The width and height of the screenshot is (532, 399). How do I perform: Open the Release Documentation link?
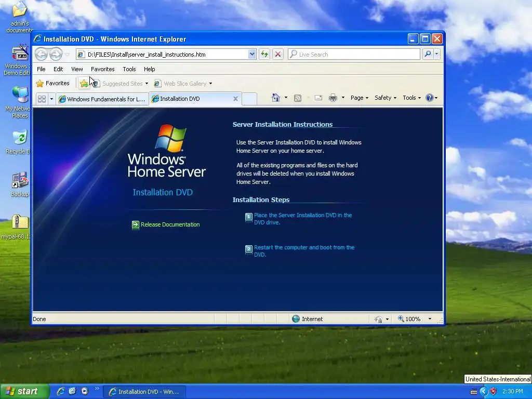click(170, 224)
